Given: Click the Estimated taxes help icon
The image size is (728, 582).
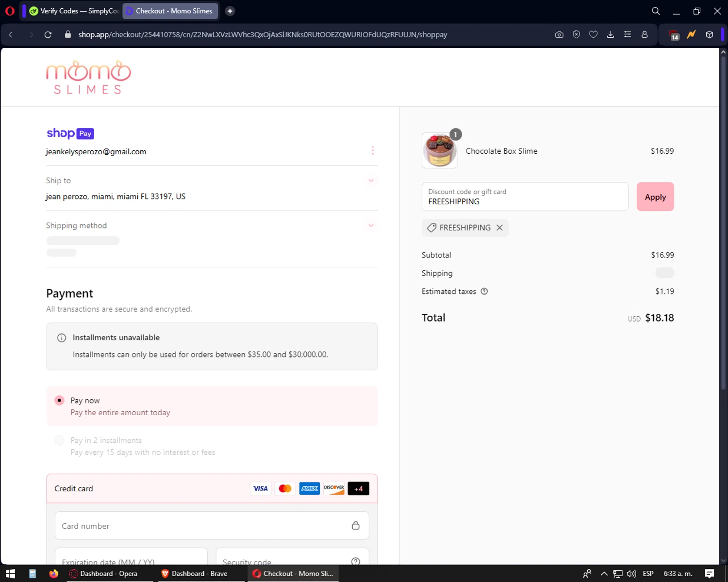Looking at the screenshot, I should pyautogui.click(x=484, y=291).
